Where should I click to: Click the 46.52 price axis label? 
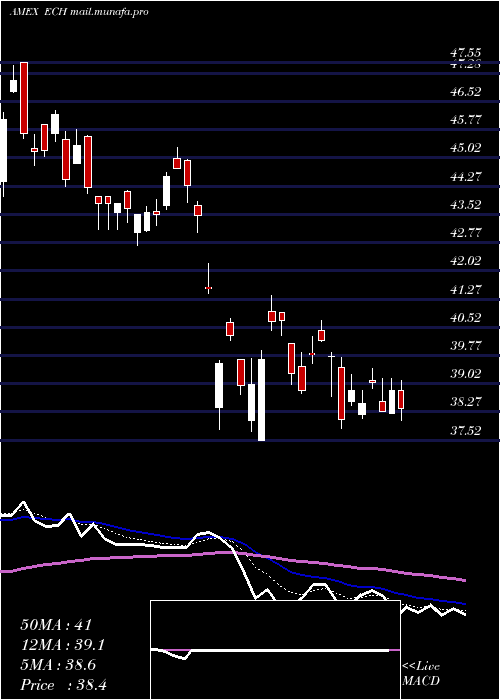(466, 92)
